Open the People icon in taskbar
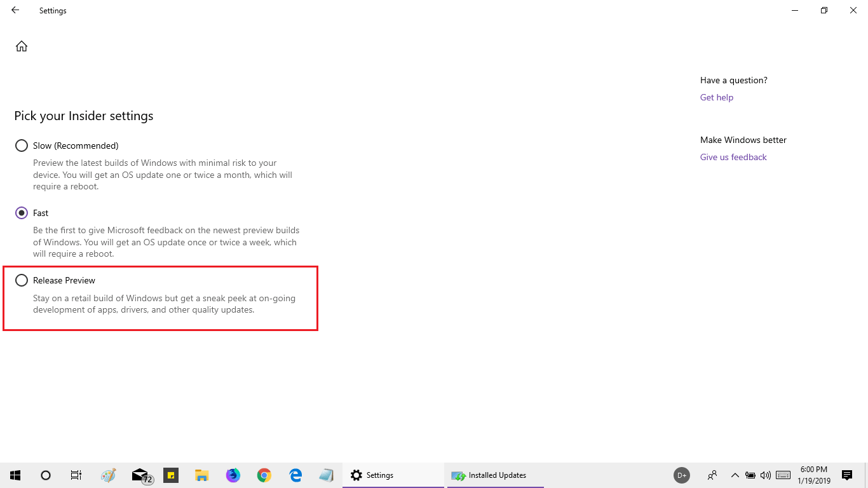Viewport: 868px width, 488px height. tap(712, 475)
